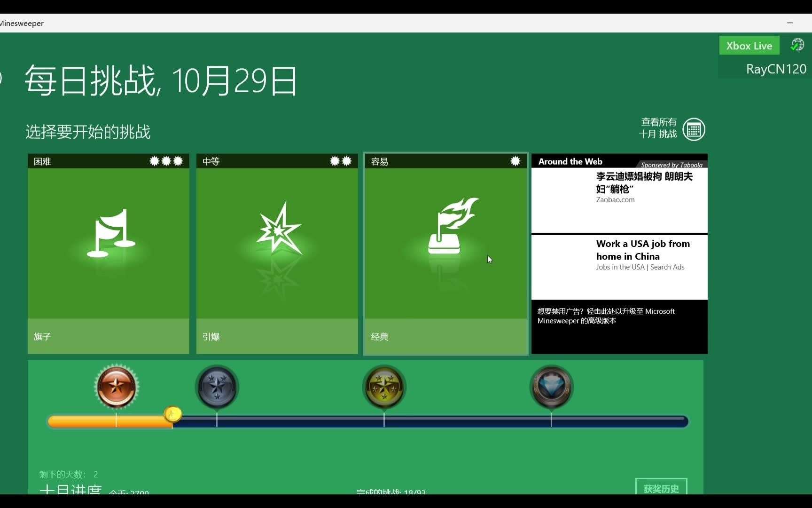Open 查看所有十月挑战 link
Image resolution: width=812 pixels, height=508 pixels.
click(x=658, y=128)
